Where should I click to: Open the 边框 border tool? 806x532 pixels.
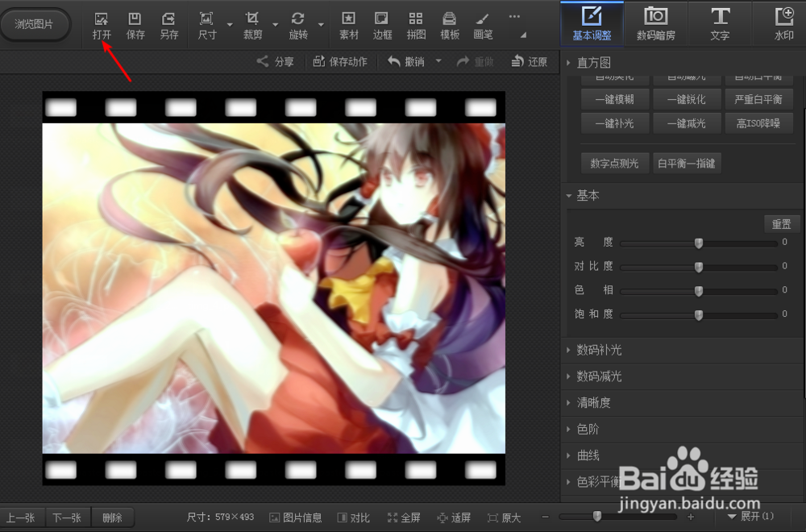pyautogui.click(x=382, y=27)
